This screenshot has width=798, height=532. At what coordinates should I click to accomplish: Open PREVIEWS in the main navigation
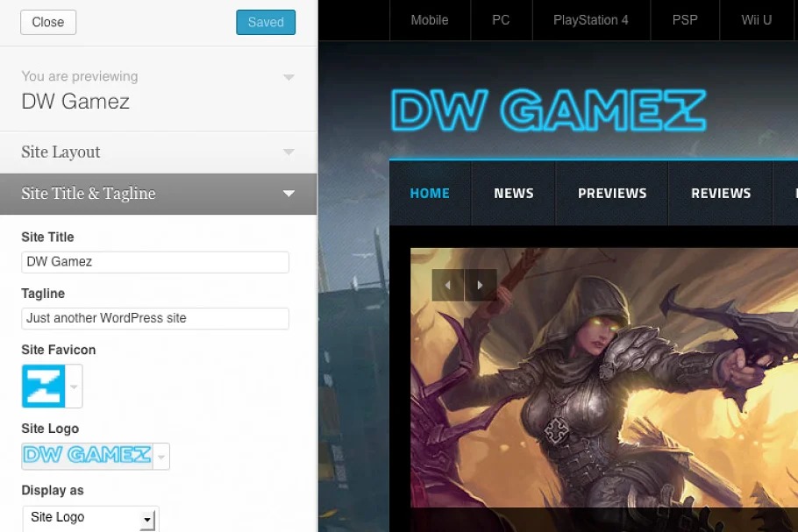pos(612,194)
